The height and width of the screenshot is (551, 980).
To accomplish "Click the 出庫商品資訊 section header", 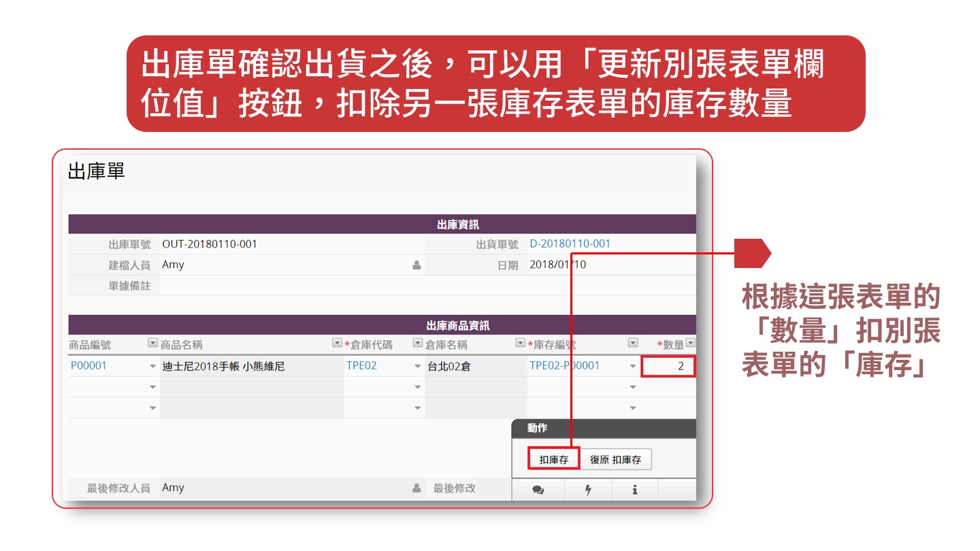I will 382,325.
